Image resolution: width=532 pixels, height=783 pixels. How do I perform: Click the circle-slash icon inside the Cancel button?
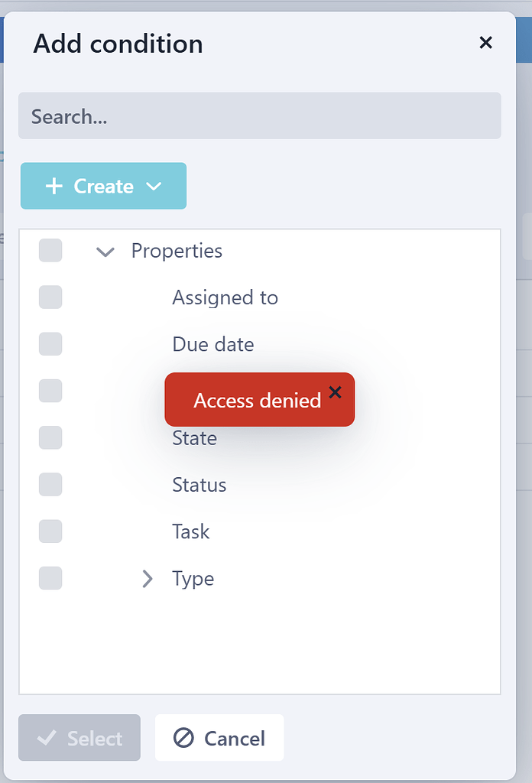coord(183,737)
